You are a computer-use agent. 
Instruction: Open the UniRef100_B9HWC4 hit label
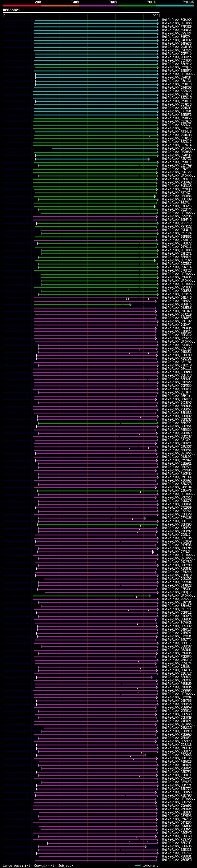click(177, 30)
